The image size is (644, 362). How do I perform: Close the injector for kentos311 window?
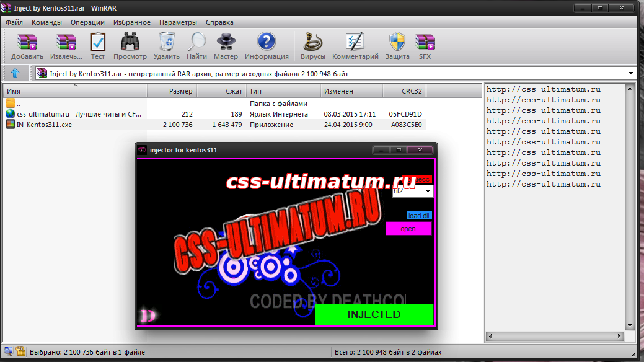(420, 149)
